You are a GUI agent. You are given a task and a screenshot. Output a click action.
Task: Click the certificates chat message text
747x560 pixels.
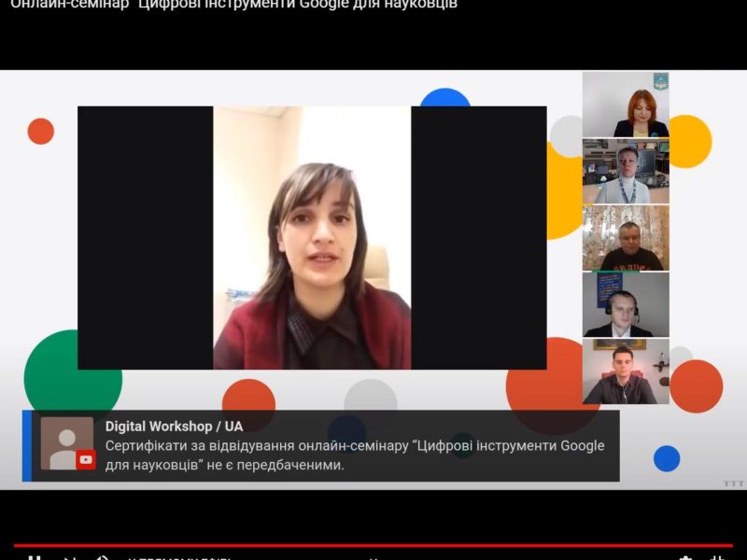(x=355, y=455)
